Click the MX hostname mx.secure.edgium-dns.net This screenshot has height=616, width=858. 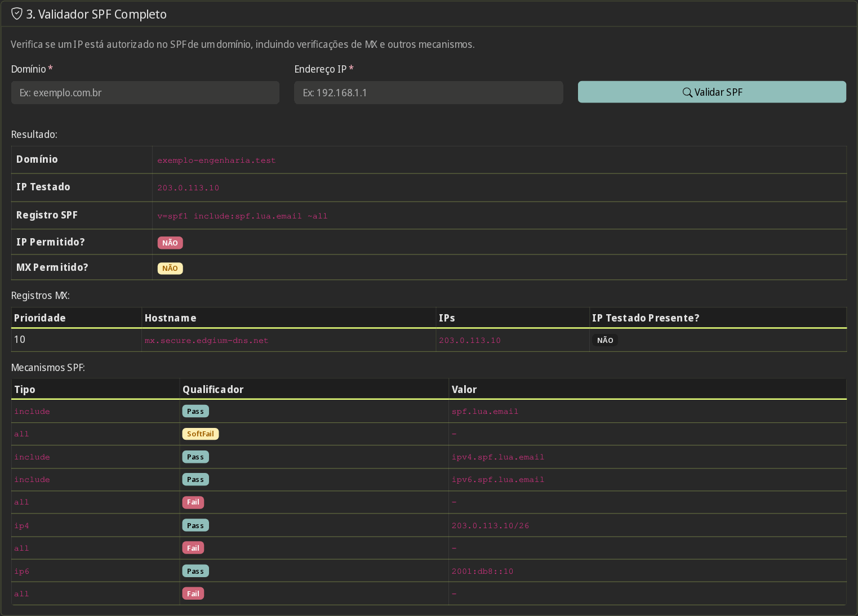click(206, 341)
